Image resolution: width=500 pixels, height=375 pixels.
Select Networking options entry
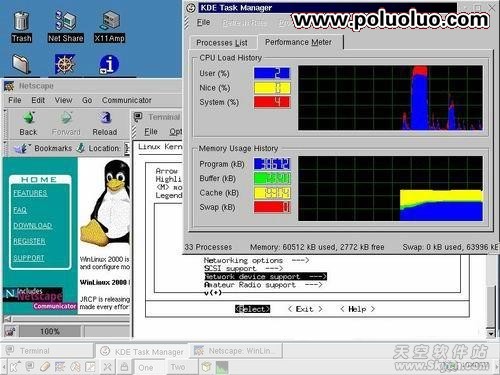coord(257,260)
